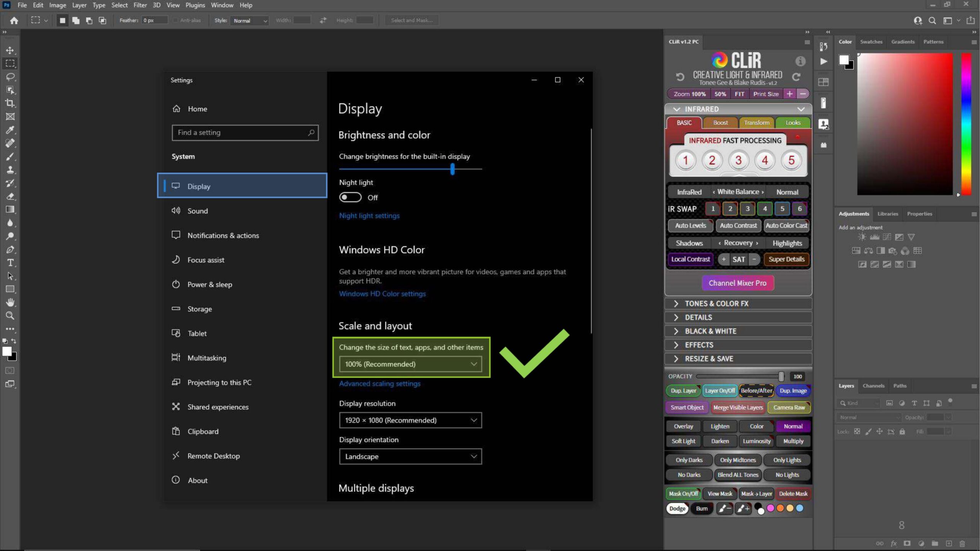Click the Share icon top right

[971, 20]
